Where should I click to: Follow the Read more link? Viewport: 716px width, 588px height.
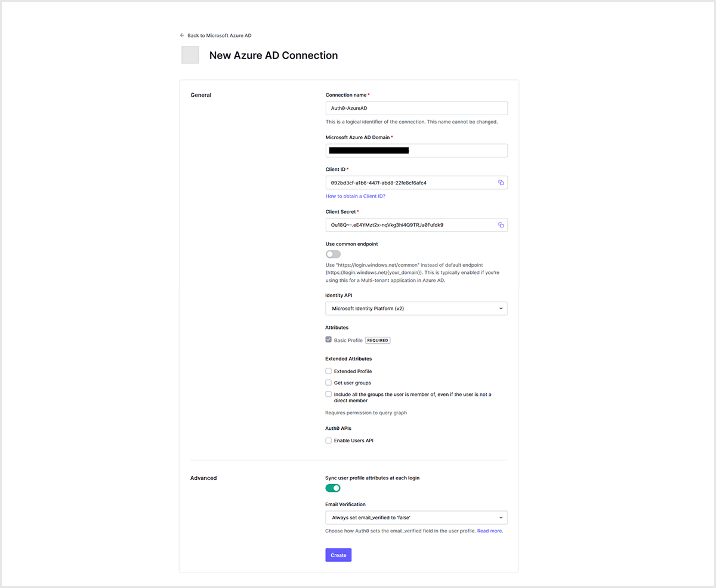point(489,531)
